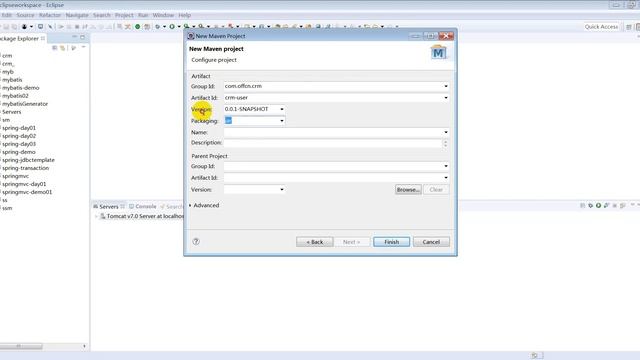Viewport: 640px width, 360px height.
Task: Open the Artifact Id combo dropdown for crm-user
Action: pos(446,98)
